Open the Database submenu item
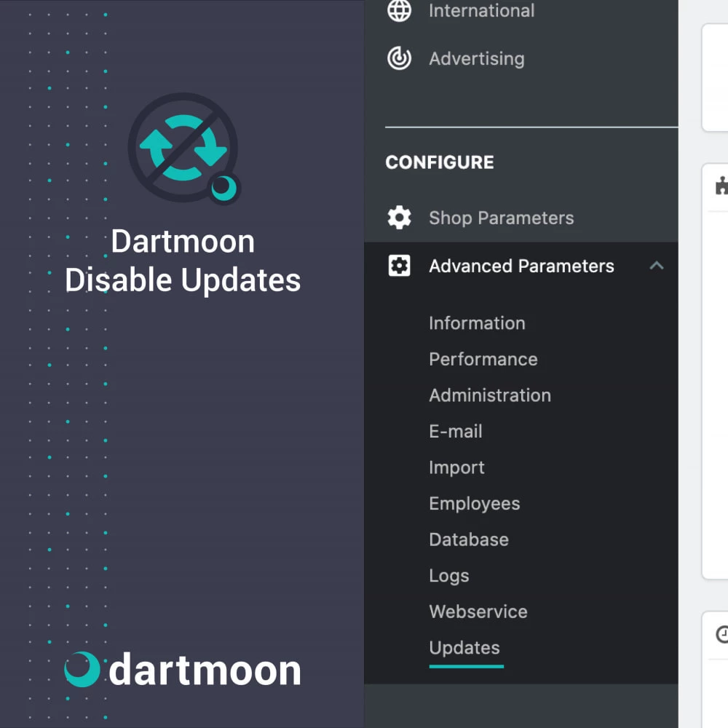This screenshot has width=728, height=728. click(x=469, y=539)
